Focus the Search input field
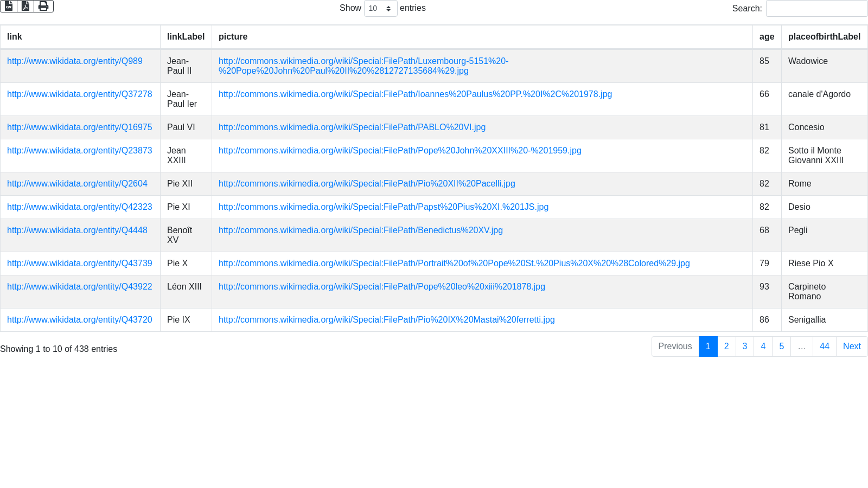 (x=816, y=9)
